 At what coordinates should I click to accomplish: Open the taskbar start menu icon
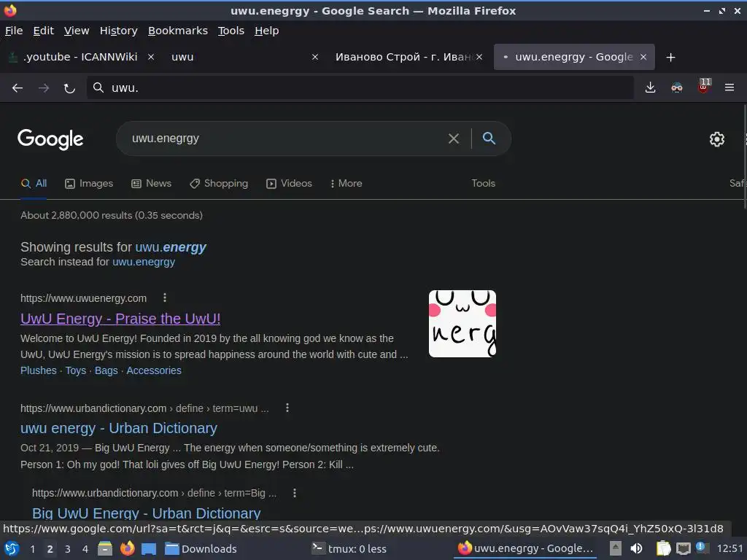[12, 548]
